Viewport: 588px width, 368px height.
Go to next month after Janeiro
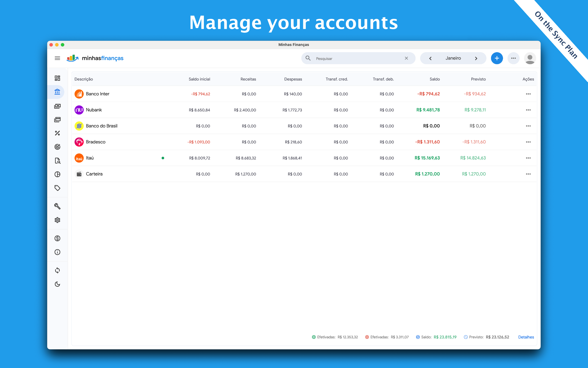[476, 58]
